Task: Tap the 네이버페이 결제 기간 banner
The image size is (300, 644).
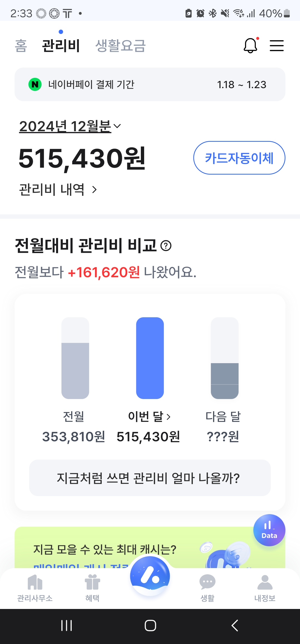Action: tap(150, 85)
